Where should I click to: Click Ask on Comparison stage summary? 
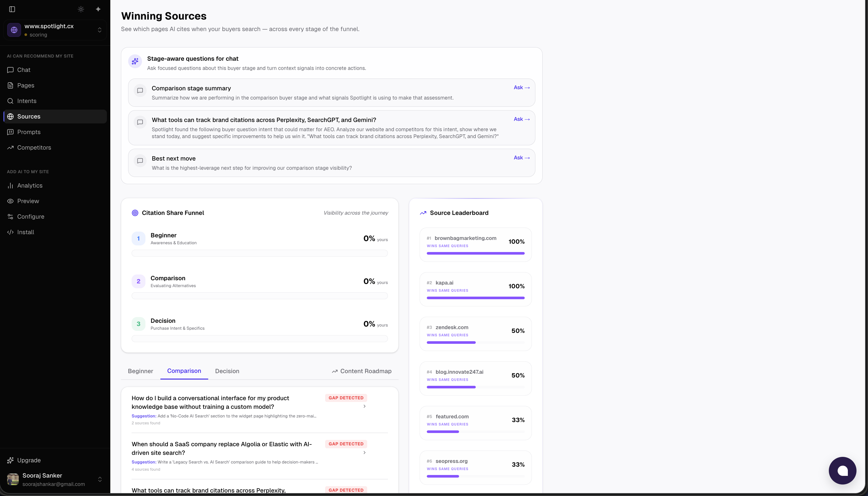(521, 87)
